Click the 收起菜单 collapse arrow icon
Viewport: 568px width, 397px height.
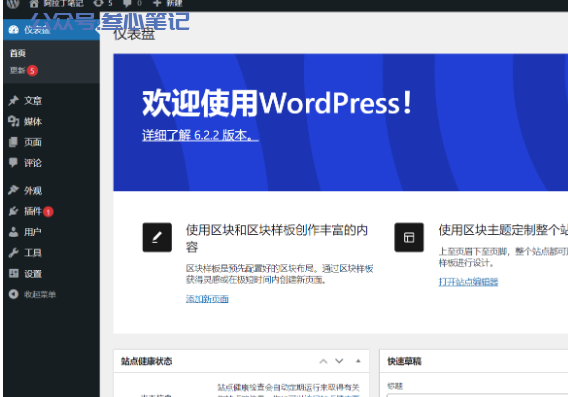point(13,294)
